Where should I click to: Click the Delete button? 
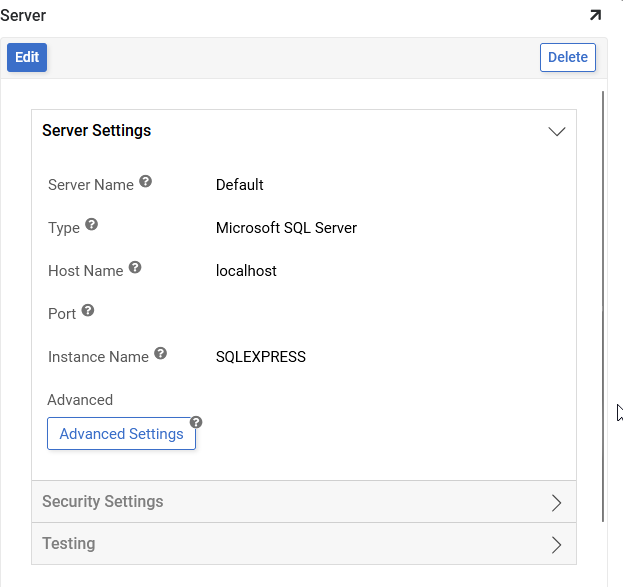[567, 57]
